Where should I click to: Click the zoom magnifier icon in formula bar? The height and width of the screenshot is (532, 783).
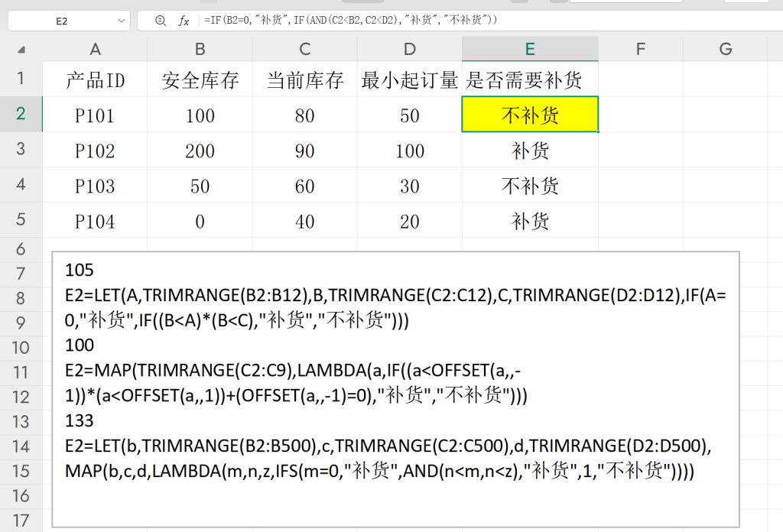click(161, 21)
